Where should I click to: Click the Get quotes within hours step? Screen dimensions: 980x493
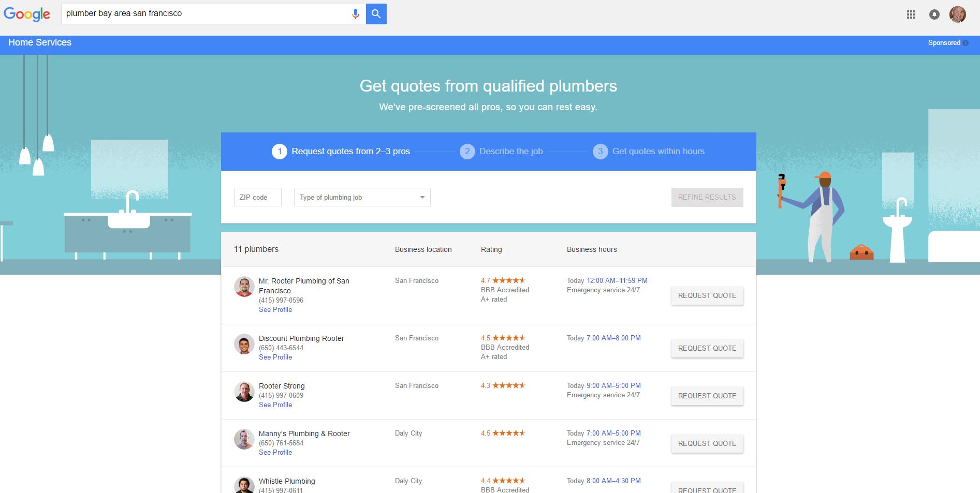click(x=659, y=152)
